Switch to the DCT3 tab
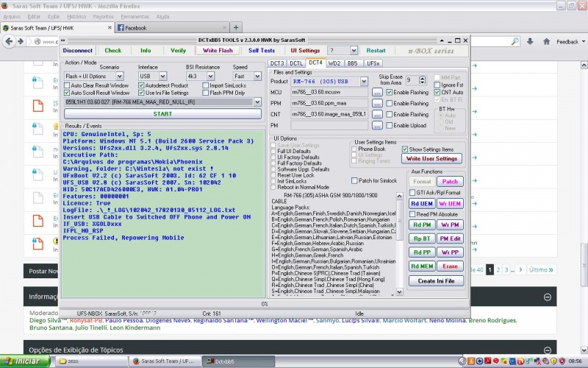Screen dimensions: 588x368 pyautogui.click(x=277, y=63)
